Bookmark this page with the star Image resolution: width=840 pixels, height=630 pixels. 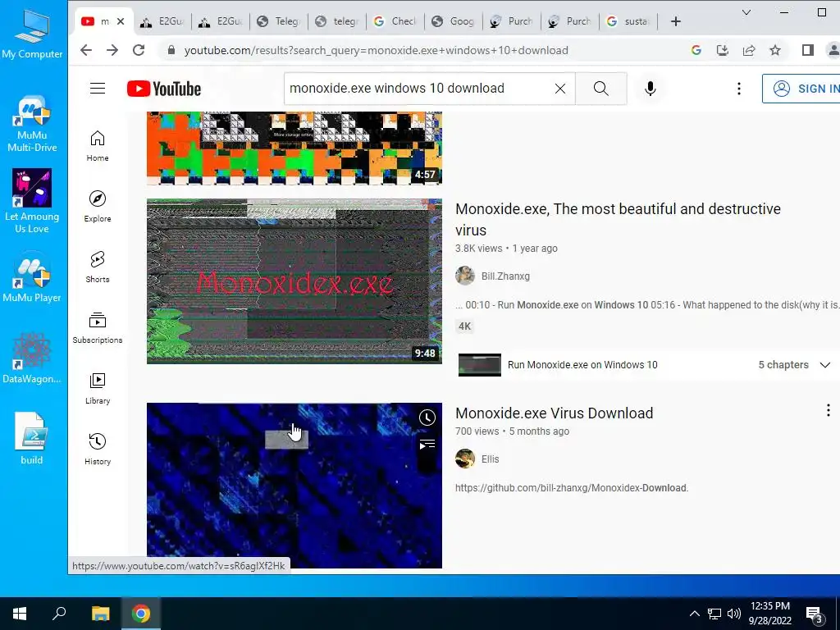pos(775,50)
